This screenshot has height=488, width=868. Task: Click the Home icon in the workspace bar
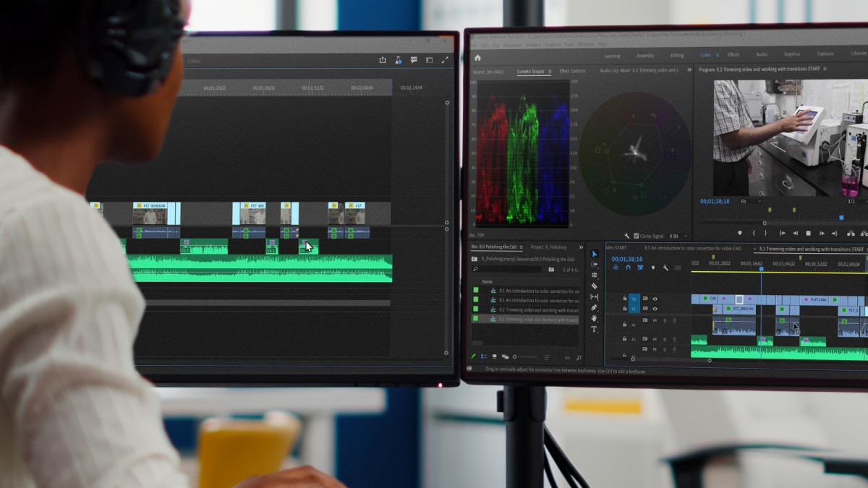[477, 58]
